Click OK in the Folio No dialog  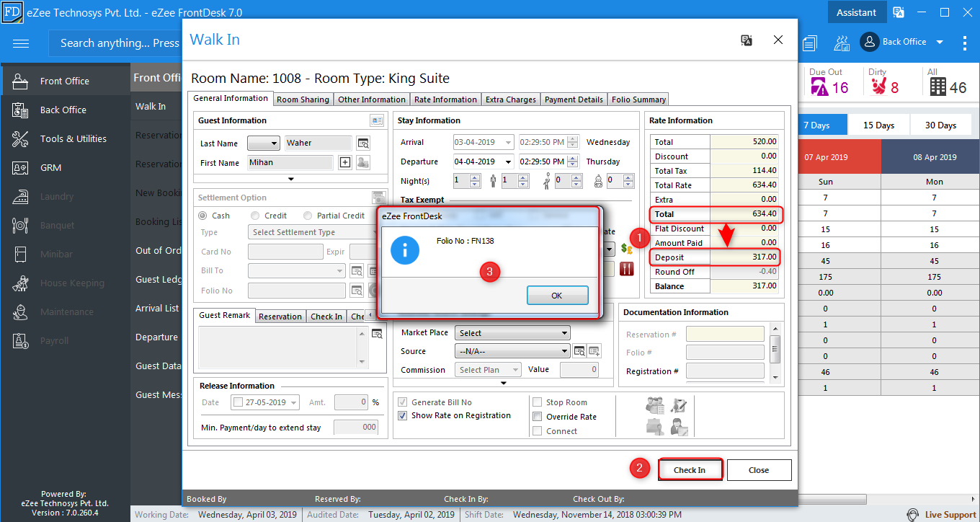click(557, 296)
